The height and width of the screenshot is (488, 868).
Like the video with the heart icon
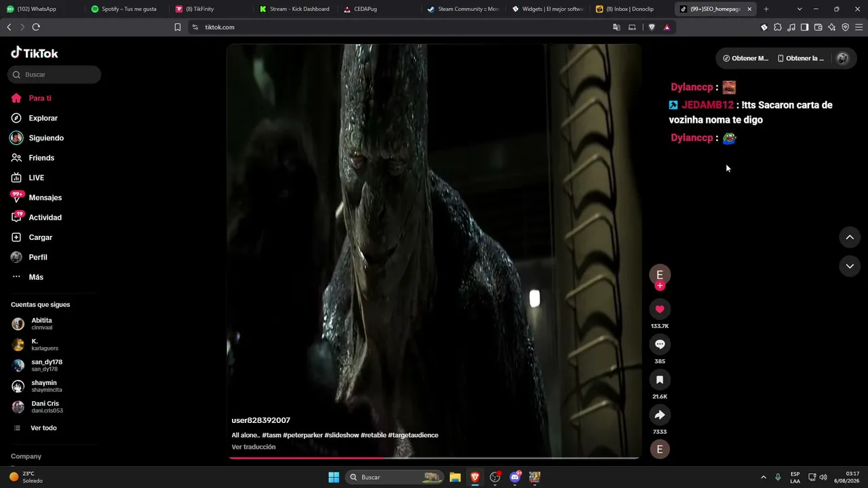pos(660,309)
